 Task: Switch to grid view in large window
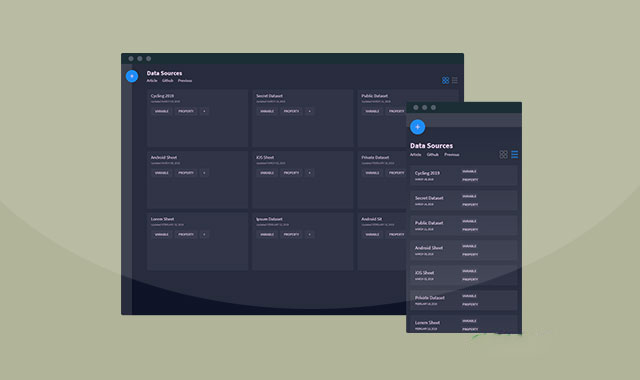point(445,80)
